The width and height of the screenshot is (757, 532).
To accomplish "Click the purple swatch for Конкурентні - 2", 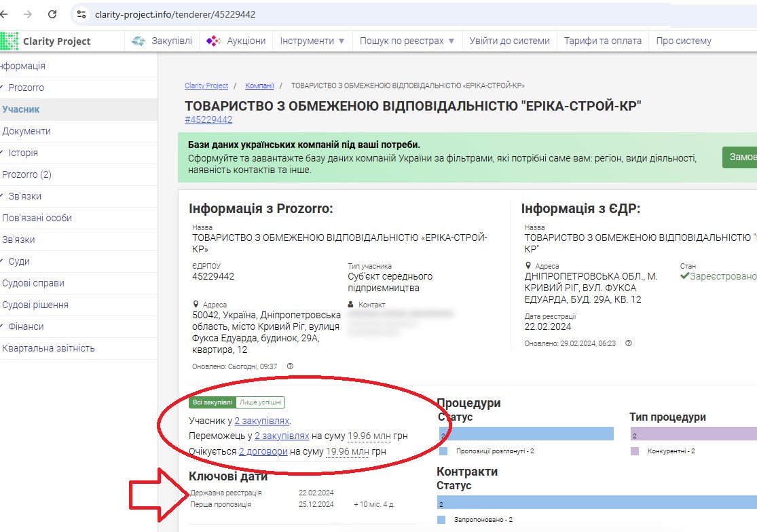I will click(x=635, y=451).
